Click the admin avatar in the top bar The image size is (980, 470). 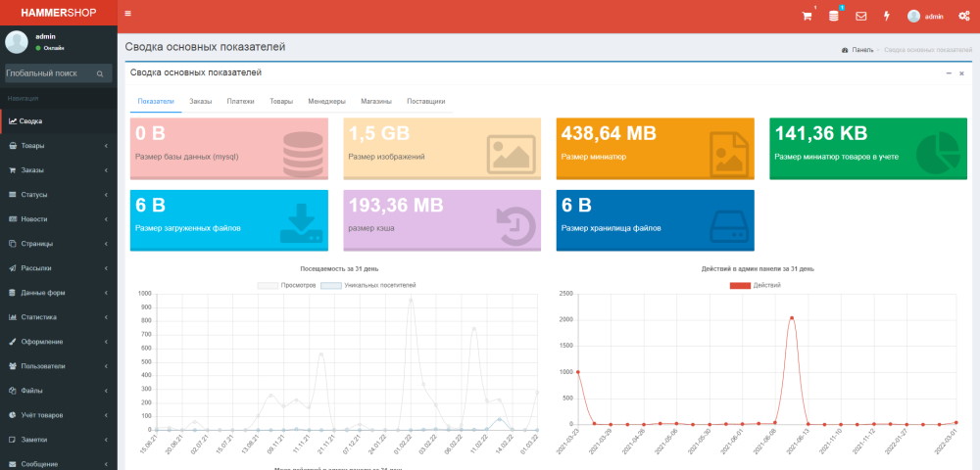click(x=913, y=17)
